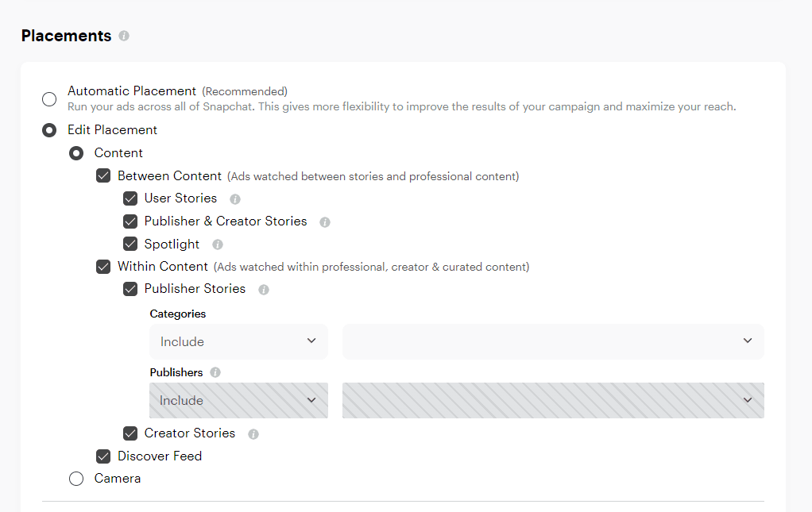Uncheck the Between Content checkbox
The height and width of the screenshot is (512, 812).
(x=103, y=176)
